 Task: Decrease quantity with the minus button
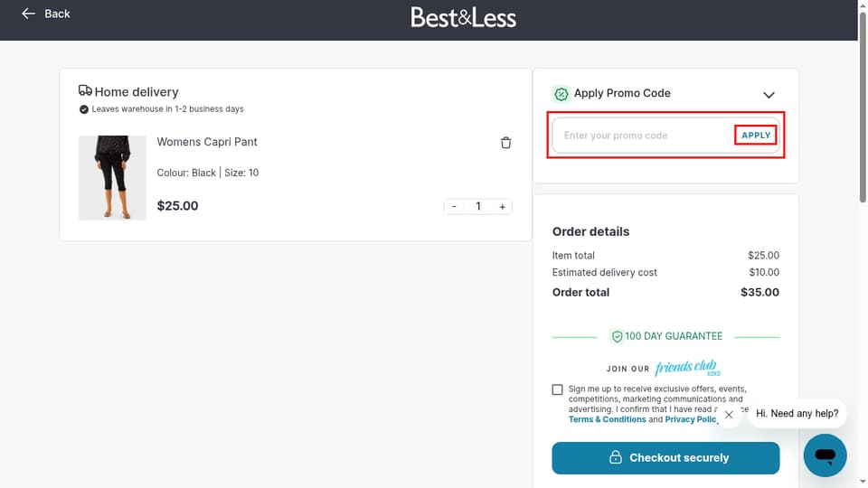coord(454,206)
